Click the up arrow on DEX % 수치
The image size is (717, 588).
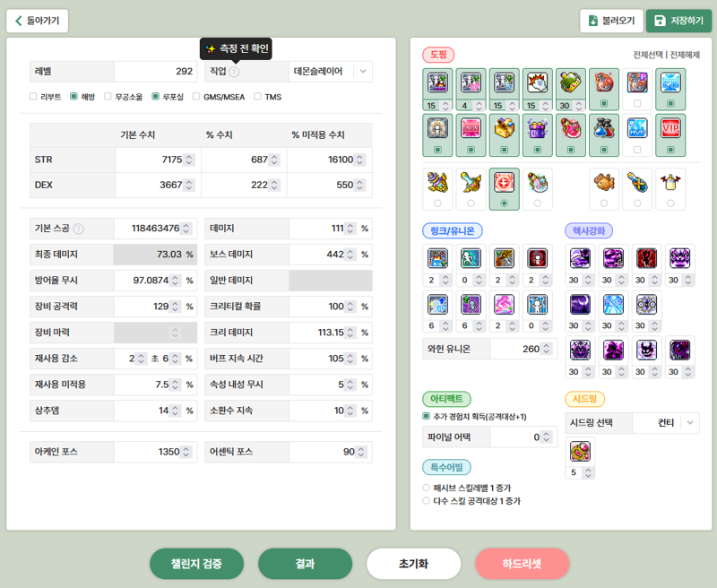(x=274, y=182)
